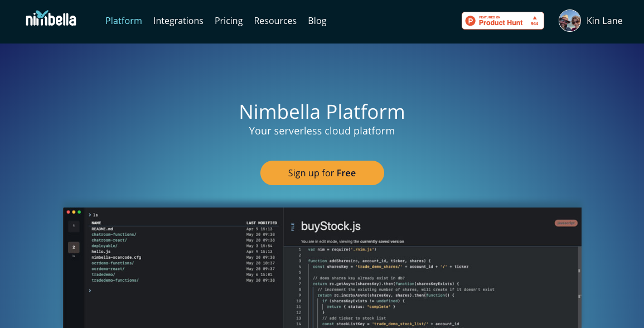Open the ocrdemo-functions/ folder entry
Screen dimensions: 644x328
(113, 263)
